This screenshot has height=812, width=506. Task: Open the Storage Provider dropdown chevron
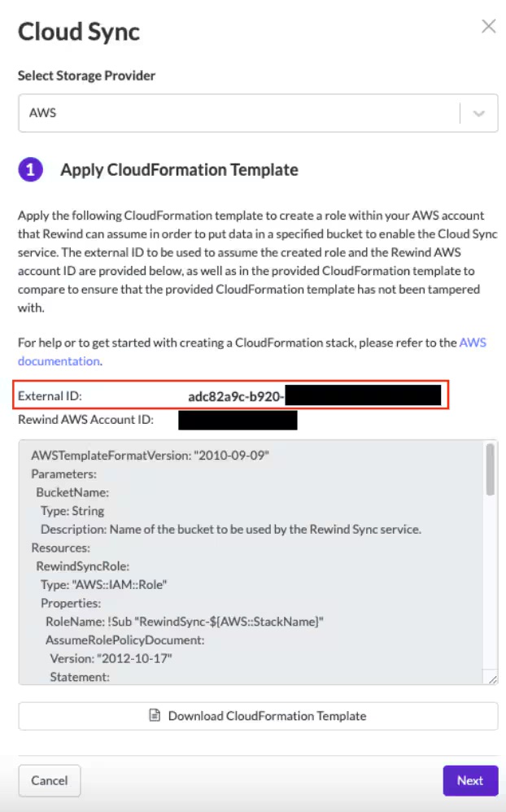pyautogui.click(x=479, y=113)
